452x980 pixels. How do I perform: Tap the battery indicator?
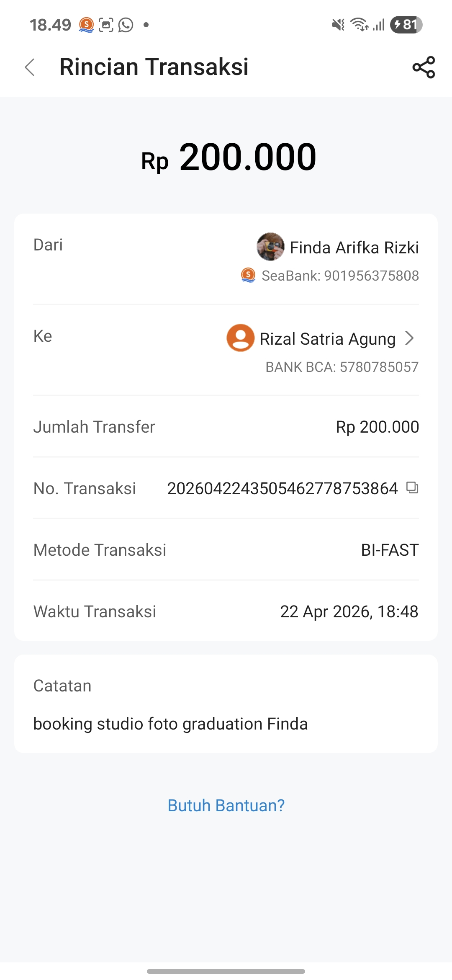click(x=406, y=25)
